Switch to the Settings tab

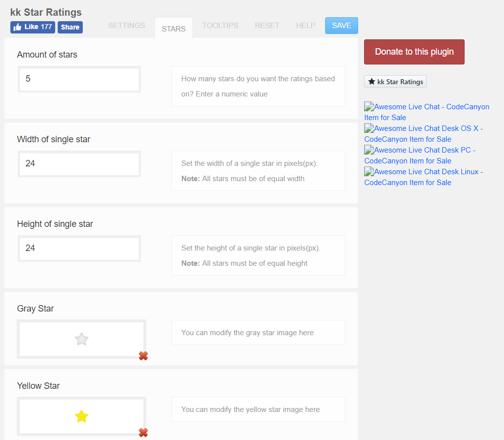coord(127,26)
